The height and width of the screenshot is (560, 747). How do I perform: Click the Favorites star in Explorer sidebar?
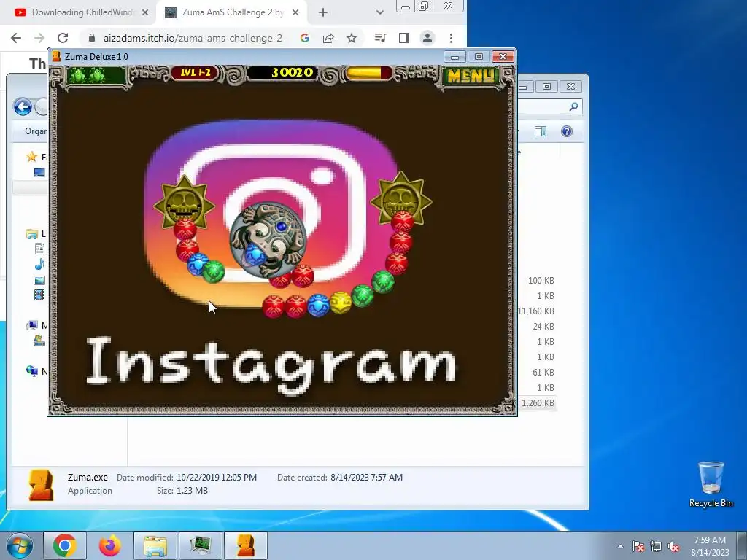[32, 157]
